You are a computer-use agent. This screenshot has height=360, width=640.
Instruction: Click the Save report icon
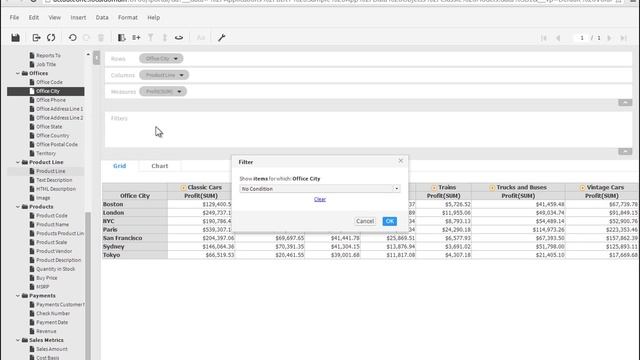[16, 38]
